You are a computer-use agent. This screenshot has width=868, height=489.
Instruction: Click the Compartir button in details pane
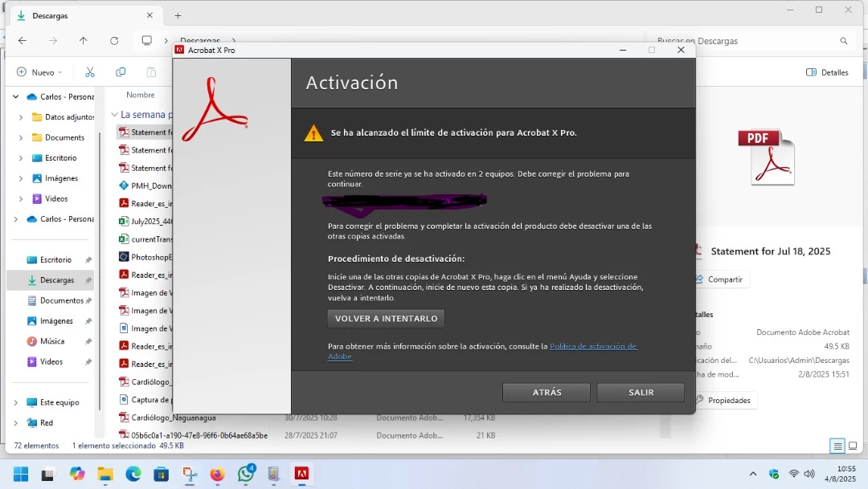[723, 279]
